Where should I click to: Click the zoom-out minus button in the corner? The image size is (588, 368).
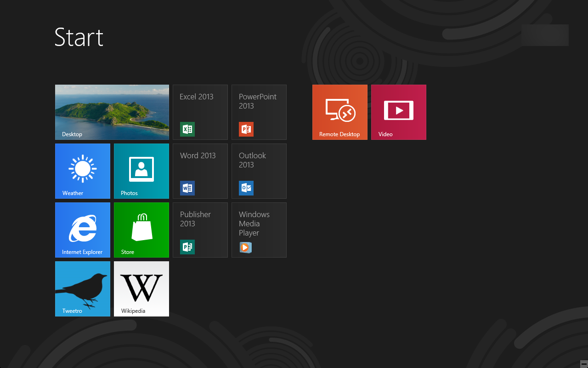pos(583,364)
